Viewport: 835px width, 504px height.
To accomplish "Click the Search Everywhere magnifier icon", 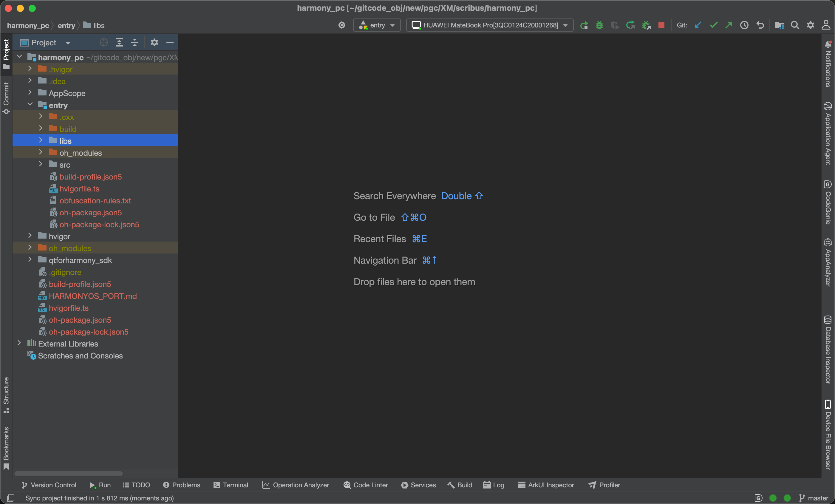I will click(795, 25).
